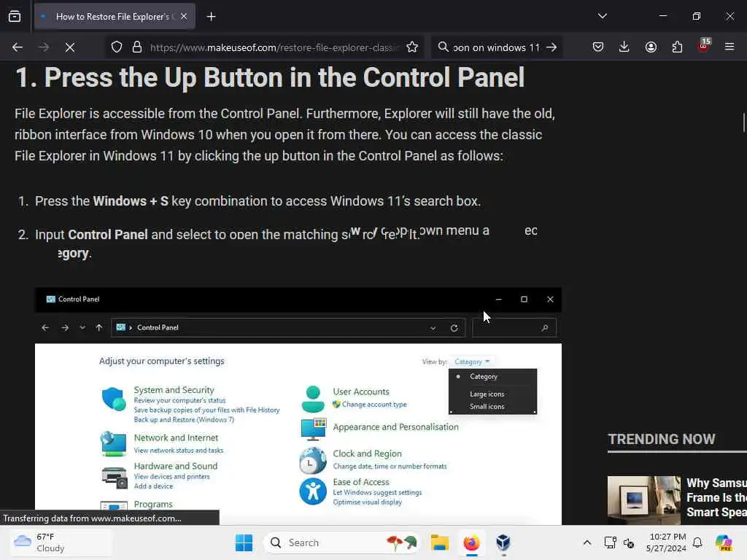Click the refresh icon in the Control Panel image
The height and width of the screenshot is (560, 747).
(x=454, y=328)
